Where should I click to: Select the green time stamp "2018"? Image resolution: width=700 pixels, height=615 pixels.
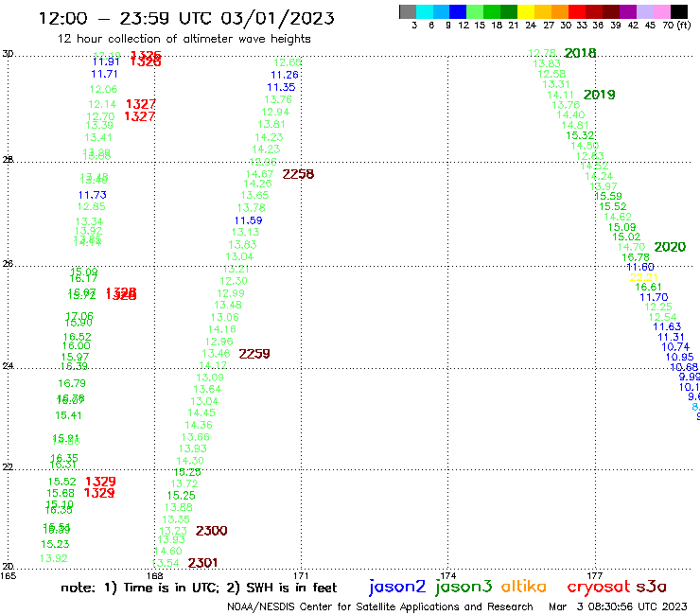[x=581, y=53]
